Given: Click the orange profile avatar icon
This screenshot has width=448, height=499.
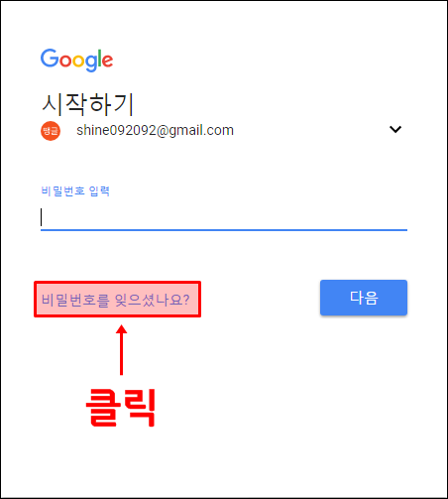Looking at the screenshot, I should pos(51,131).
